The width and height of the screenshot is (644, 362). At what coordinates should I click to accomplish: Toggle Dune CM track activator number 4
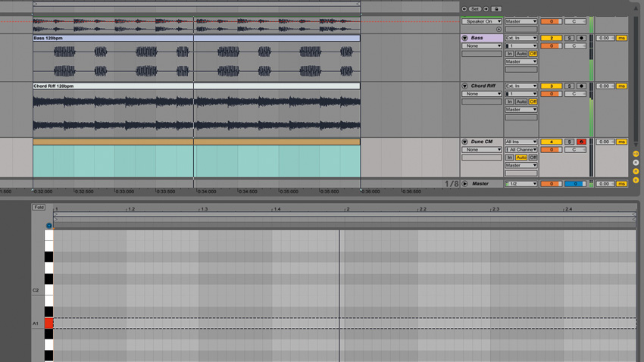(551, 142)
